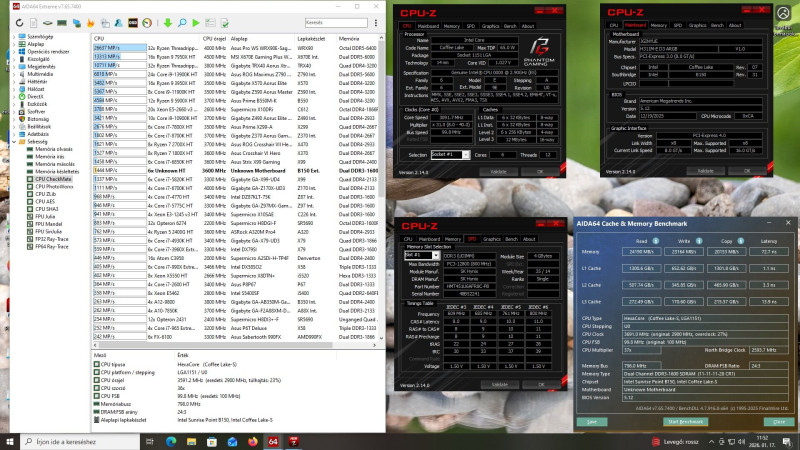This screenshot has width=800, height=450.
Task: Open Mainboard tab in CPU-Z SPD window
Action: coord(429,239)
